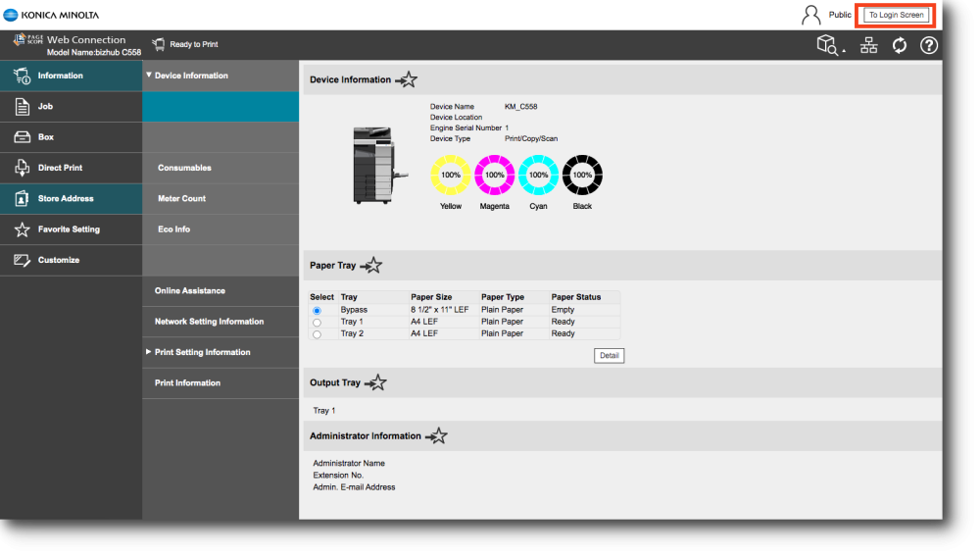Open the network sitemap icon
Screen dimensions: 980x557
[x=868, y=45]
